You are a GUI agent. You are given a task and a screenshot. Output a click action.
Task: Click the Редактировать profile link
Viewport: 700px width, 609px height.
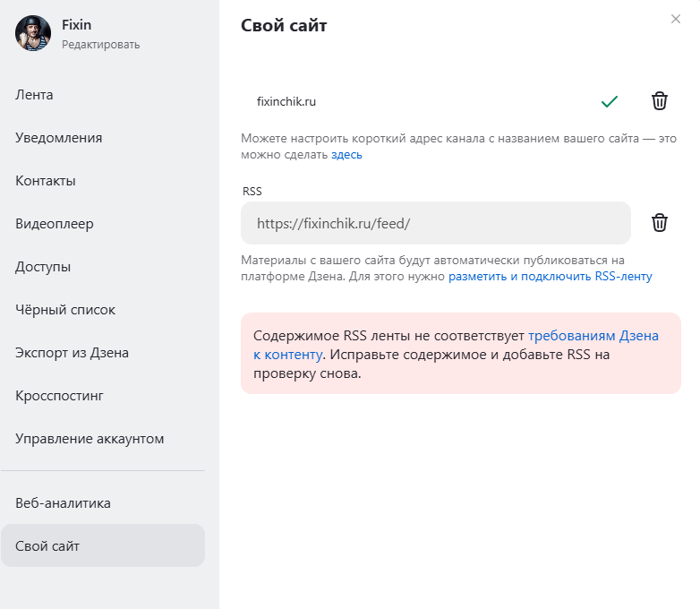pyautogui.click(x=100, y=45)
